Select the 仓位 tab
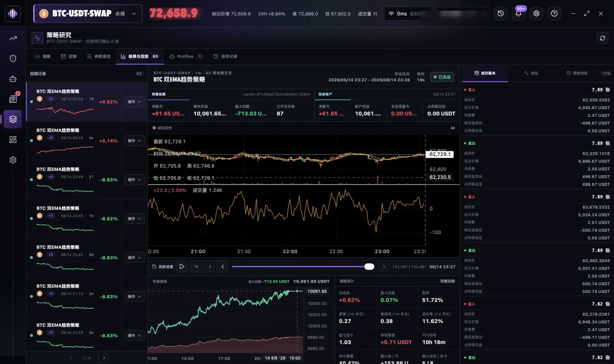This screenshot has width=614, height=364. [x=531, y=73]
